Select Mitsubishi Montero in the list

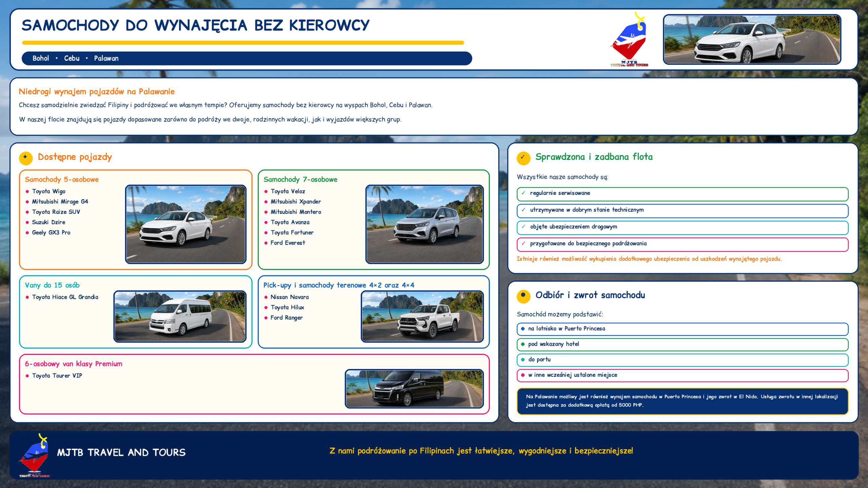pyautogui.click(x=296, y=212)
